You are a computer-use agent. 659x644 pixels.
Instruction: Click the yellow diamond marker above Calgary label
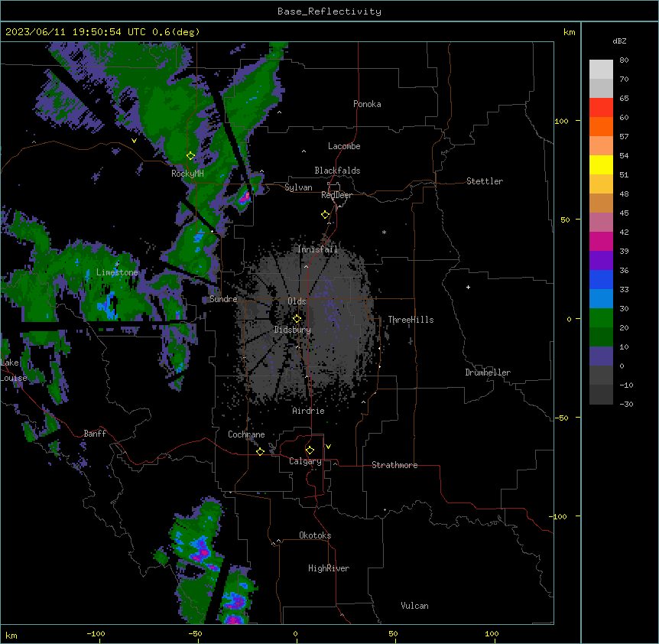[x=310, y=450]
